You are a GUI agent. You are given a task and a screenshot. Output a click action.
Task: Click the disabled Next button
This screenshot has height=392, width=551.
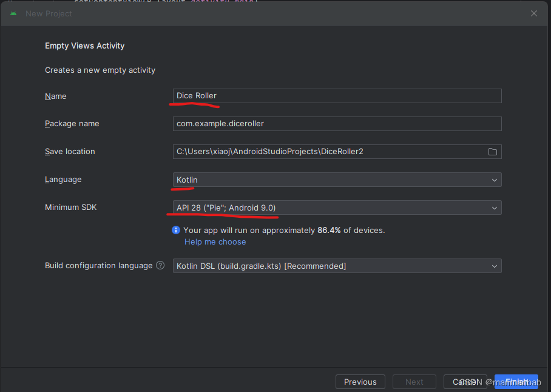(414, 382)
